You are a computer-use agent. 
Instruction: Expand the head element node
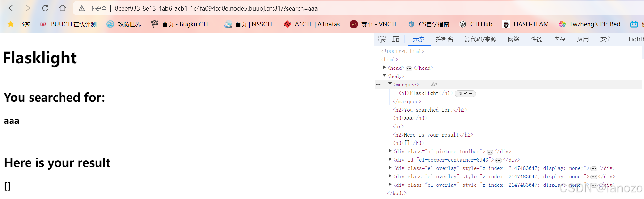(x=384, y=68)
